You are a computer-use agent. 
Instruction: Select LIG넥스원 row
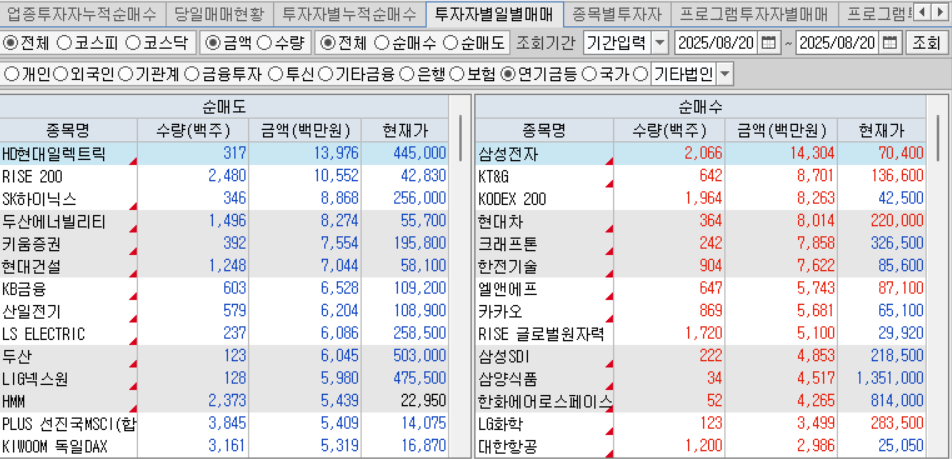coord(224,379)
